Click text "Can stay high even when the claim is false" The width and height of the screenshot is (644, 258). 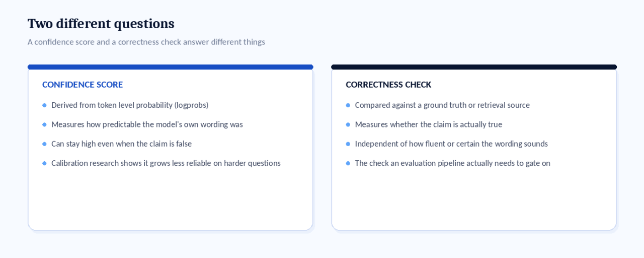coord(122,144)
